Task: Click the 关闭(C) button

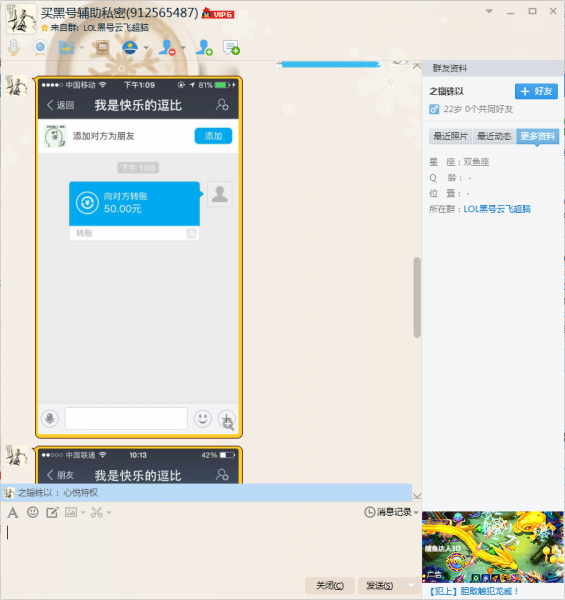Action: (x=330, y=585)
